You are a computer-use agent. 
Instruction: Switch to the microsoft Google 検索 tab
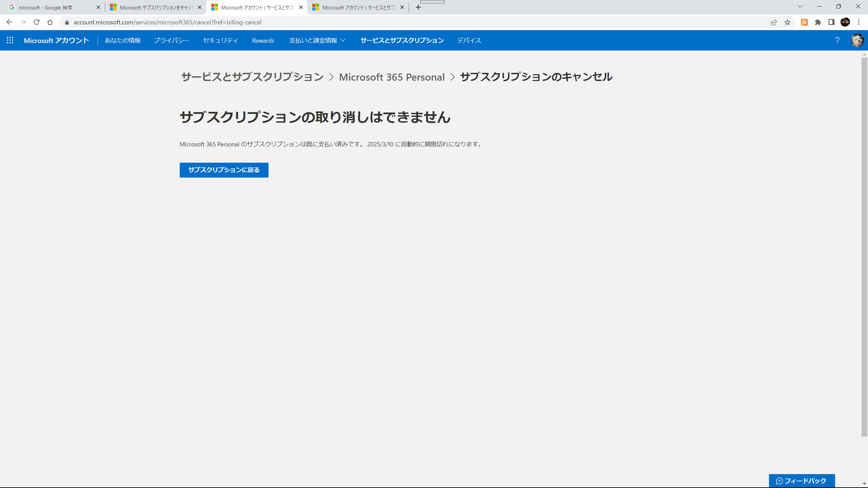tap(54, 7)
